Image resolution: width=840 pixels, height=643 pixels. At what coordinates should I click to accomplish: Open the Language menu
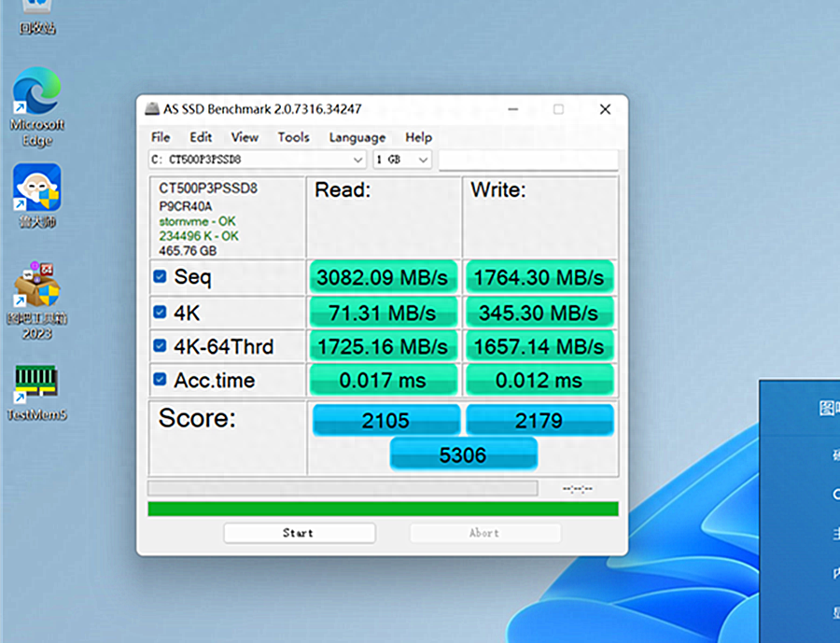pos(357,137)
